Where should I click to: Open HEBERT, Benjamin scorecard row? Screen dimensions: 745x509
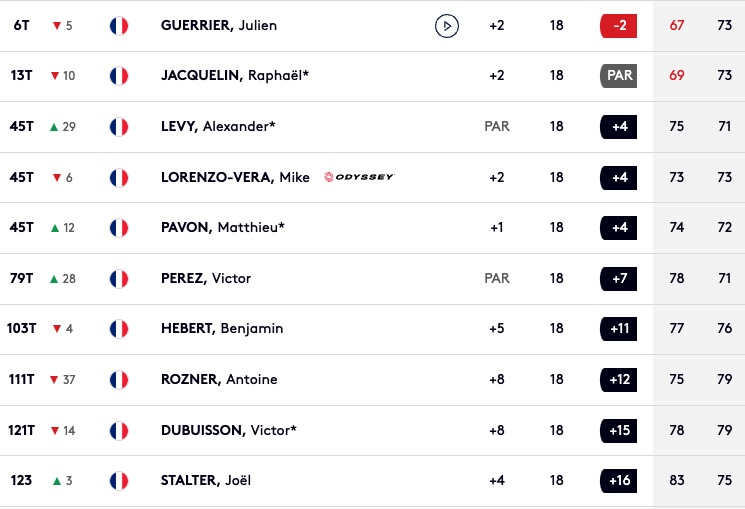click(372, 328)
